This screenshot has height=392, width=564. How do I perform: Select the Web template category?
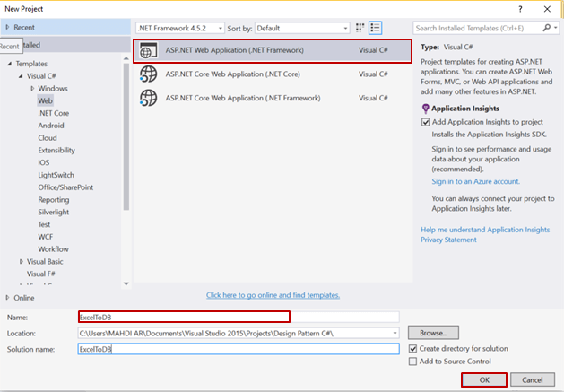click(x=46, y=100)
